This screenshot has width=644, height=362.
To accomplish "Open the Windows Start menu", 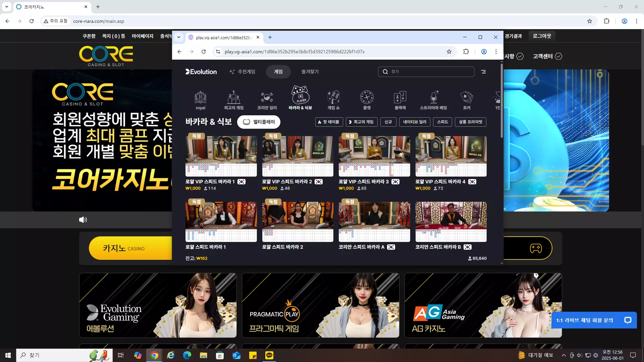I will (x=8, y=355).
